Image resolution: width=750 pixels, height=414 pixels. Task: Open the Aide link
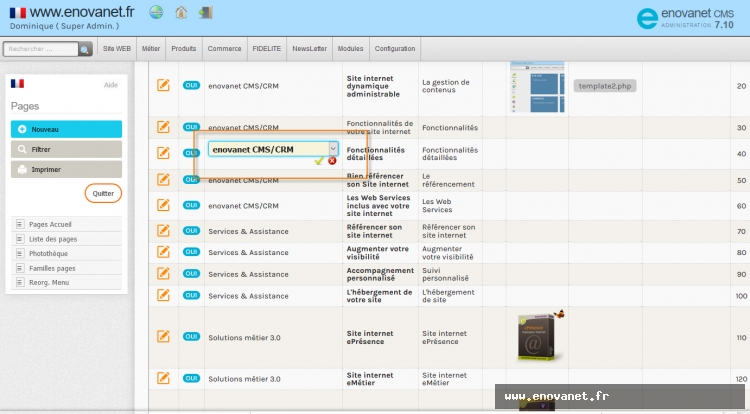click(110, 85)
